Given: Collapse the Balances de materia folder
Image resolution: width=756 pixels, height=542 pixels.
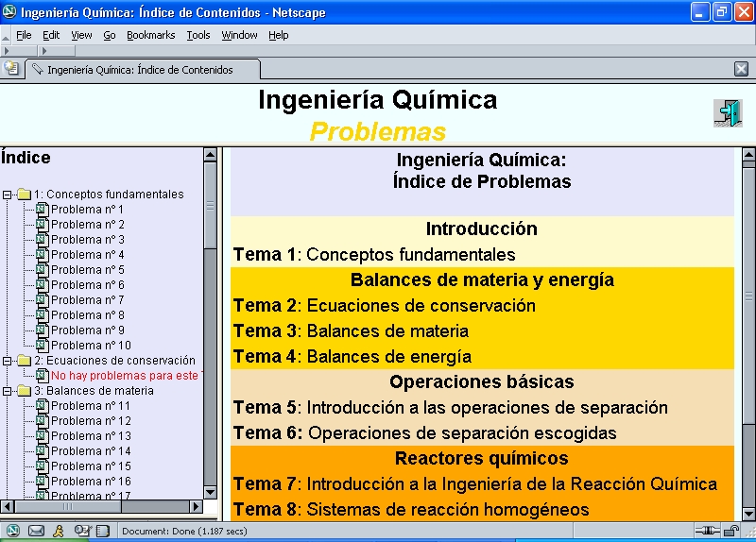Looking at the screenshot, I should (8, 391).
